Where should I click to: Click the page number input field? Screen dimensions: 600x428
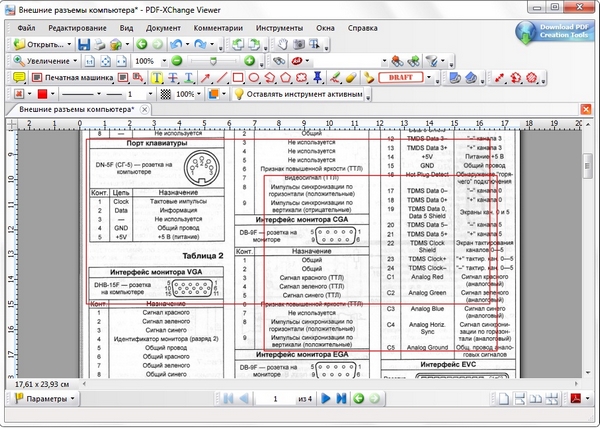275,399
